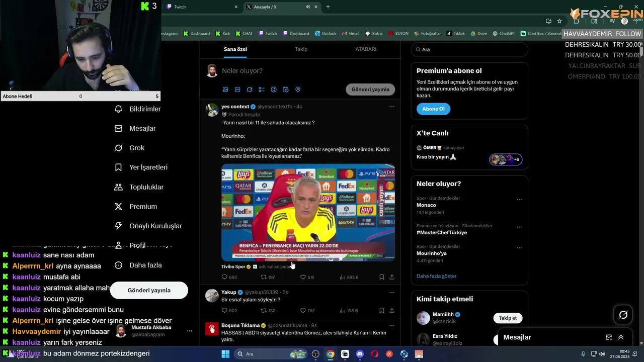Switch to the Twitch browser tab
Viewport: 644px width, 362px height.
201,7
